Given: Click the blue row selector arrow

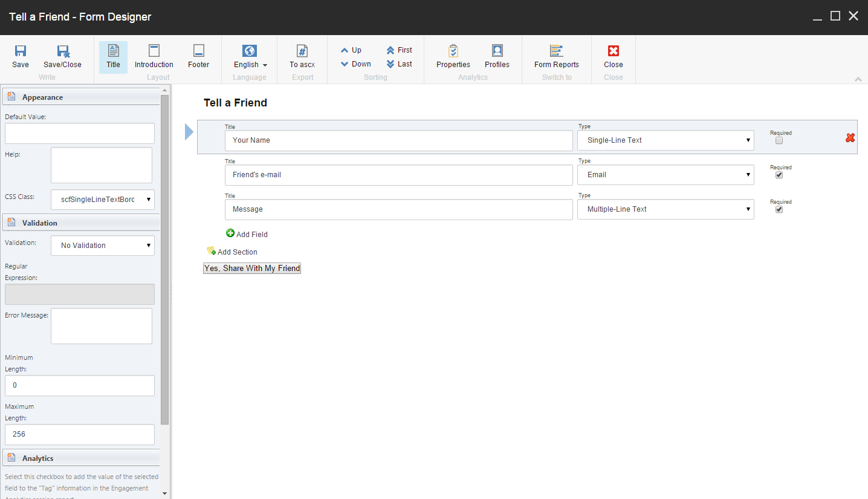Looking at the screenshot, I should pyautogui.click(x=189, y=131).
